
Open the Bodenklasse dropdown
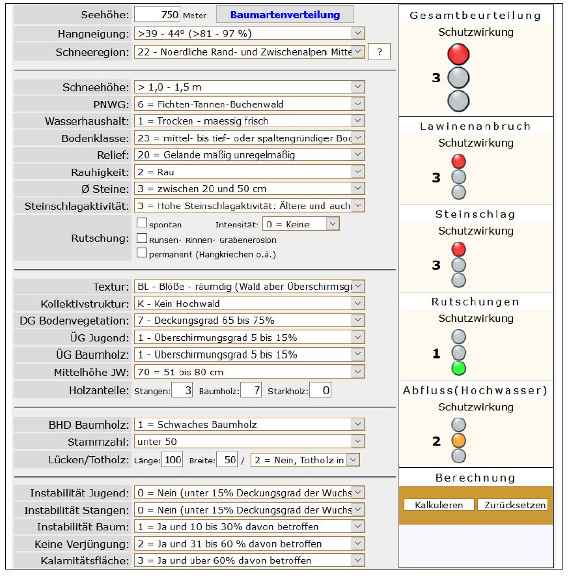[249, 138]
